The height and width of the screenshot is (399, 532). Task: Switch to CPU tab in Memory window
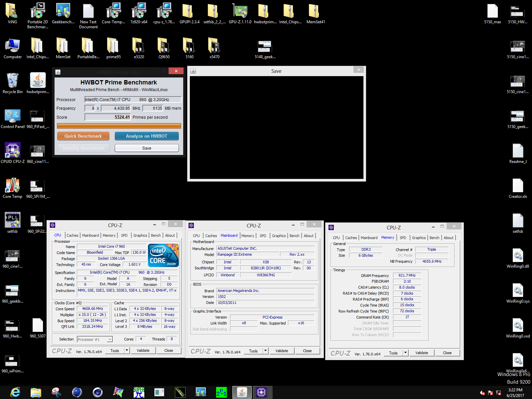coord(336,238)
